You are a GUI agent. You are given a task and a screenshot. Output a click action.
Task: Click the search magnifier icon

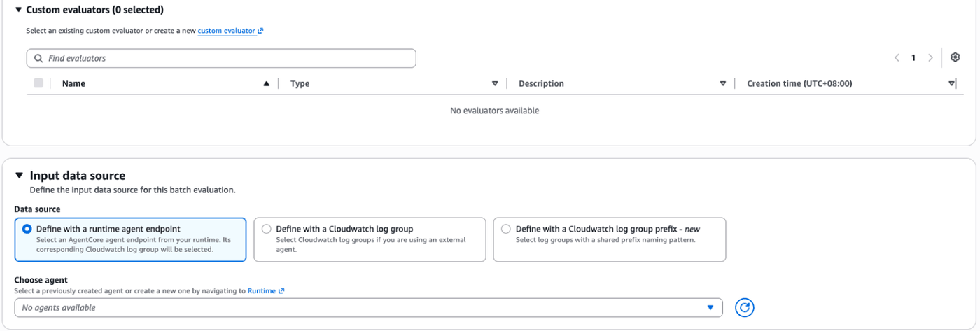(x=38, y=58)
